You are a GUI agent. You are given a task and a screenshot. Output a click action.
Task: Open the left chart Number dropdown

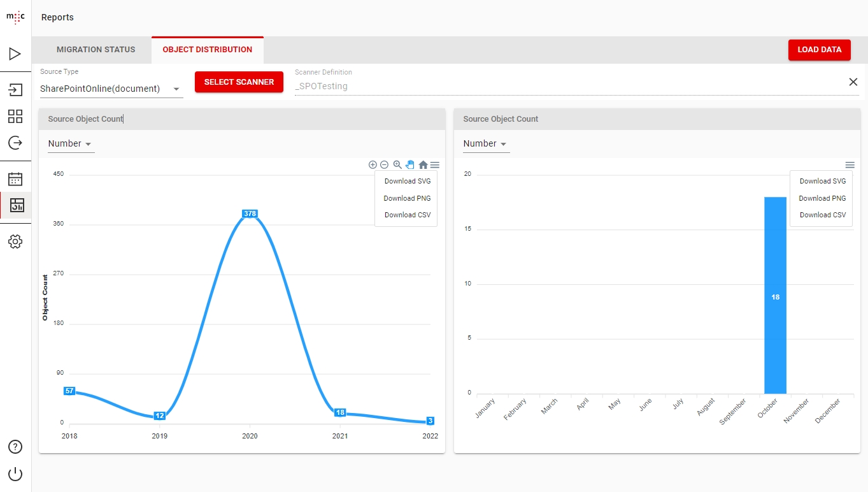point(71,144)
